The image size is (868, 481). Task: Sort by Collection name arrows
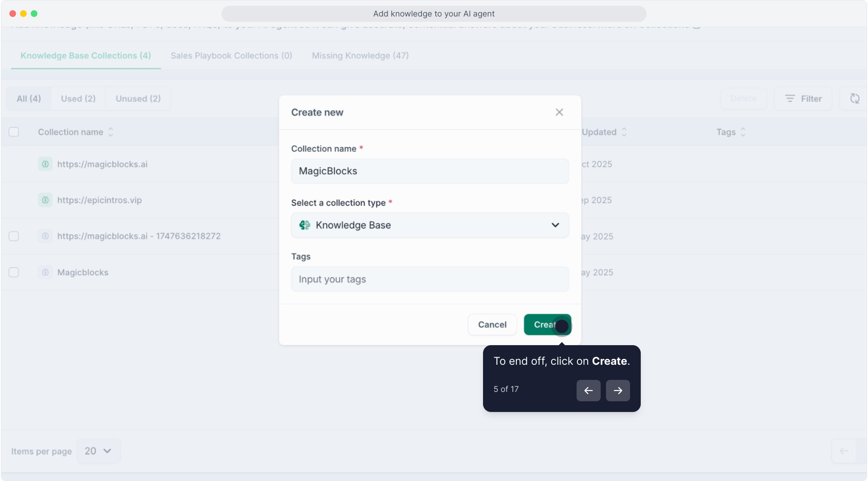[111, 132]
